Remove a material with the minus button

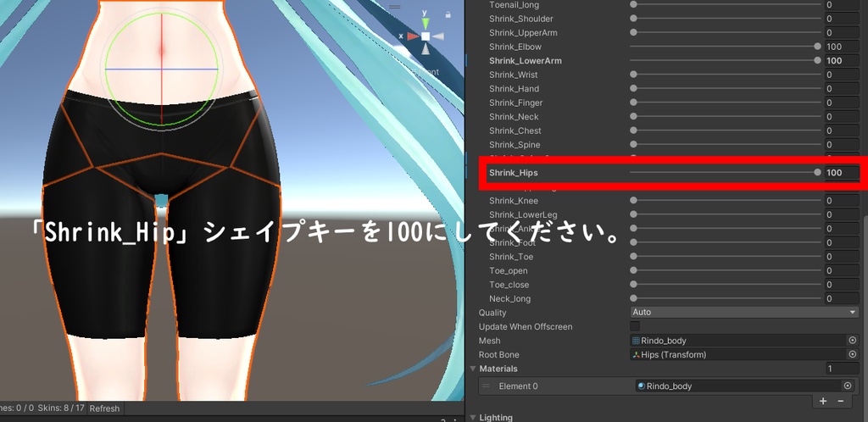840,401
